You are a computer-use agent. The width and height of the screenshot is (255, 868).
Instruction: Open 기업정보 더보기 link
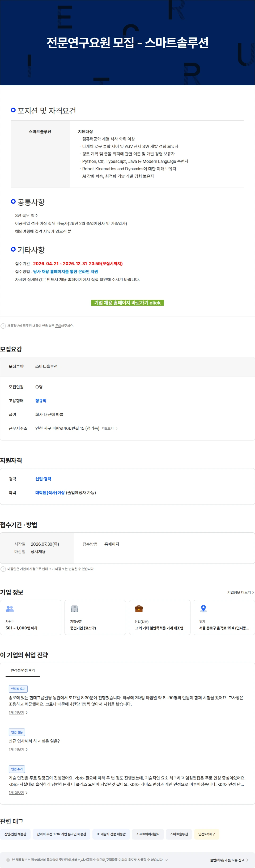[x=240, y=592]
